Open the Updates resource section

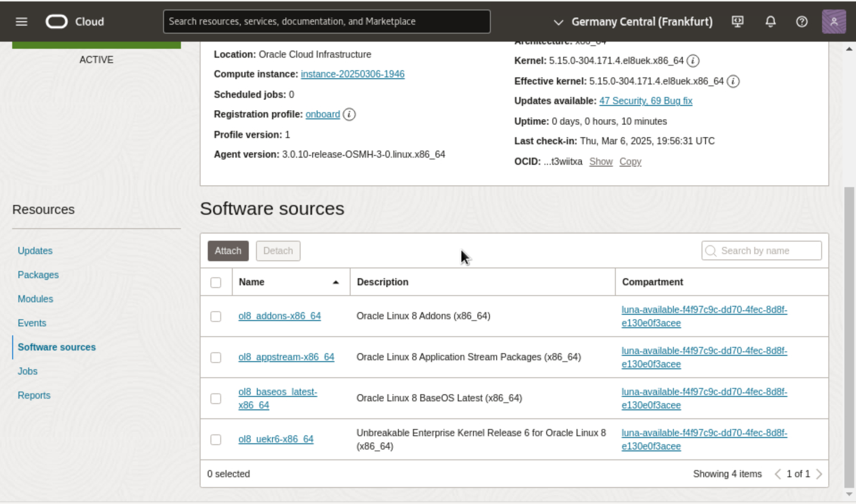click(35, 251)
